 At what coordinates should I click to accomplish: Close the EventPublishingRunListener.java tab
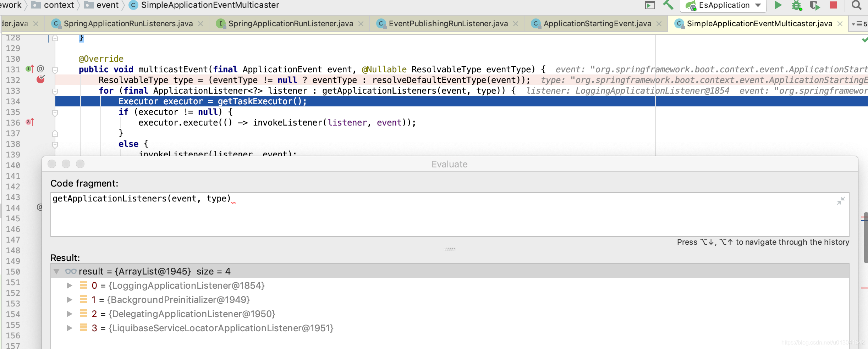(x=516, y=24)
